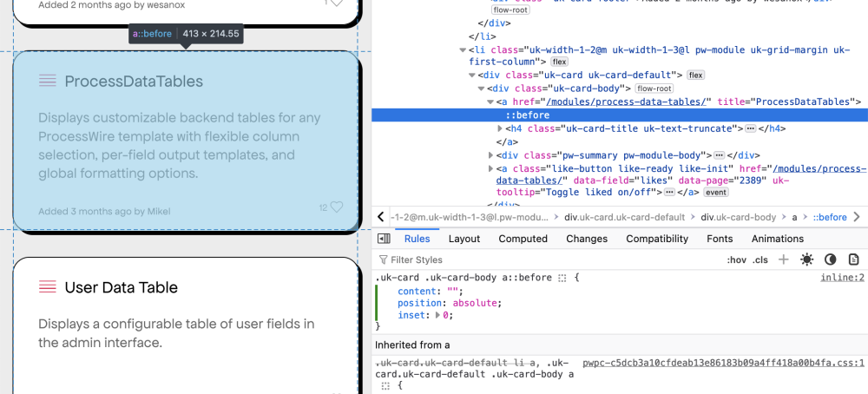Toggle light color scheme simulation
The image size is (868, 394).
(x=807, y=259)
